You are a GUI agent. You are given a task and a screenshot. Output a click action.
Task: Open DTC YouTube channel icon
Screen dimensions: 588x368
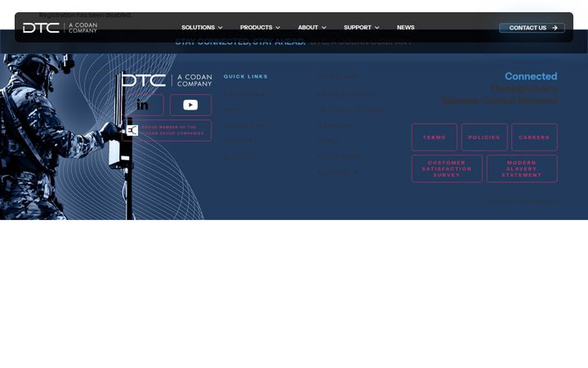tap(190, 105)
